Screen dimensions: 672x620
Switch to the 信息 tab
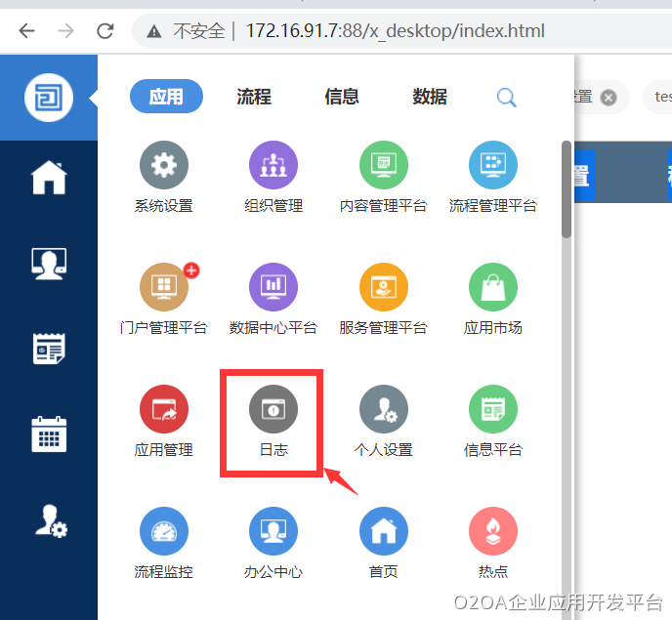(x=342, y=97)
